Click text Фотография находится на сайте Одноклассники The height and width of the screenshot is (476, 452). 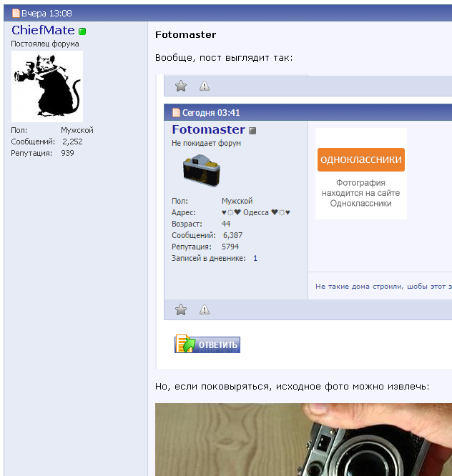tap(361, 193)
